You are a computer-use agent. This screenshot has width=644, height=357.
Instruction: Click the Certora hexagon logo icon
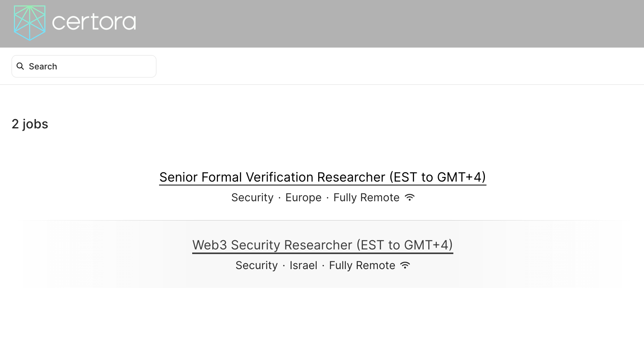tap(30, 23)
